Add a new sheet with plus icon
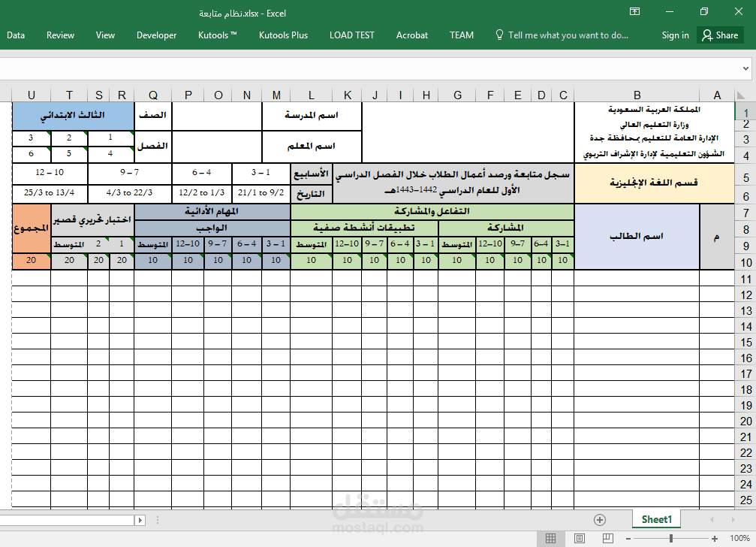The image size is (756, 547). coord(600,519)
